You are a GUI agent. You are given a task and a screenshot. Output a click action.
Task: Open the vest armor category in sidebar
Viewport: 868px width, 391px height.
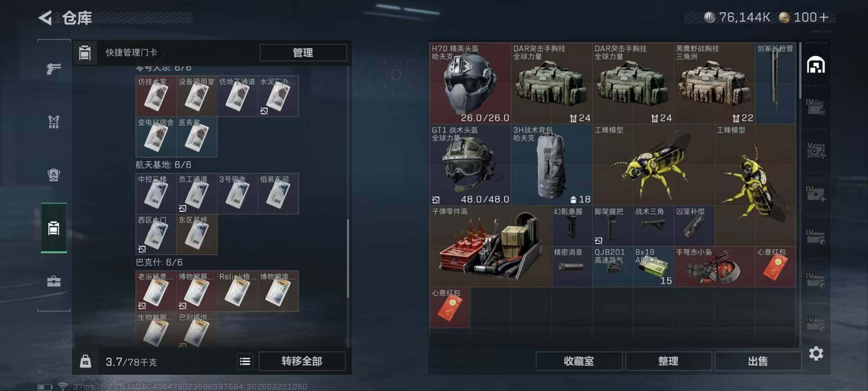pyautogui.click(x=54, y=122)
